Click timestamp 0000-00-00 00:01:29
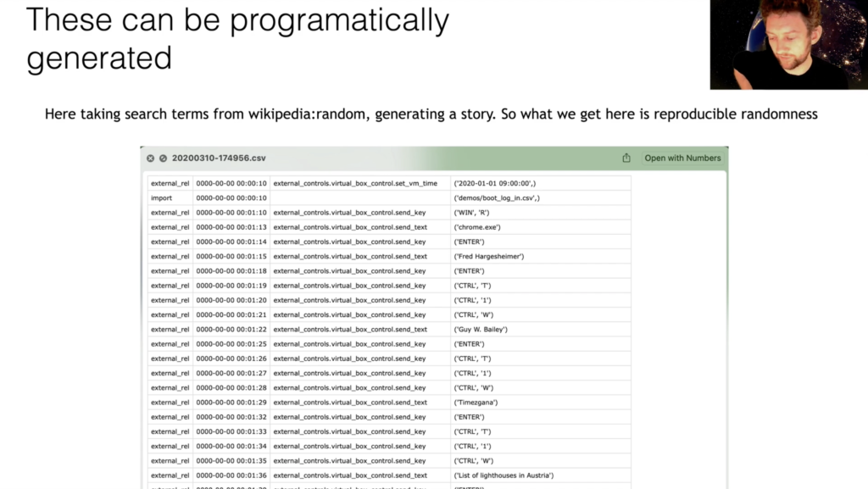 pyautogui.click(x=231, y=403)
